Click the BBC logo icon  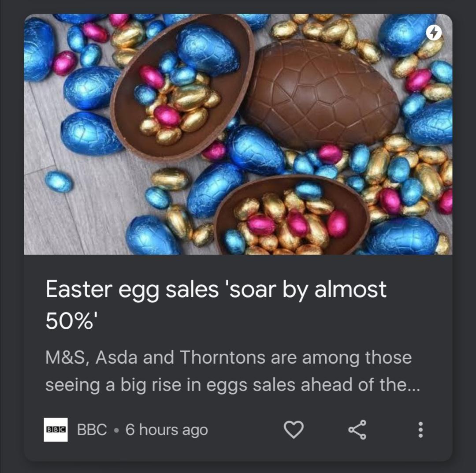pyautogui.click(x=56, y=429)
